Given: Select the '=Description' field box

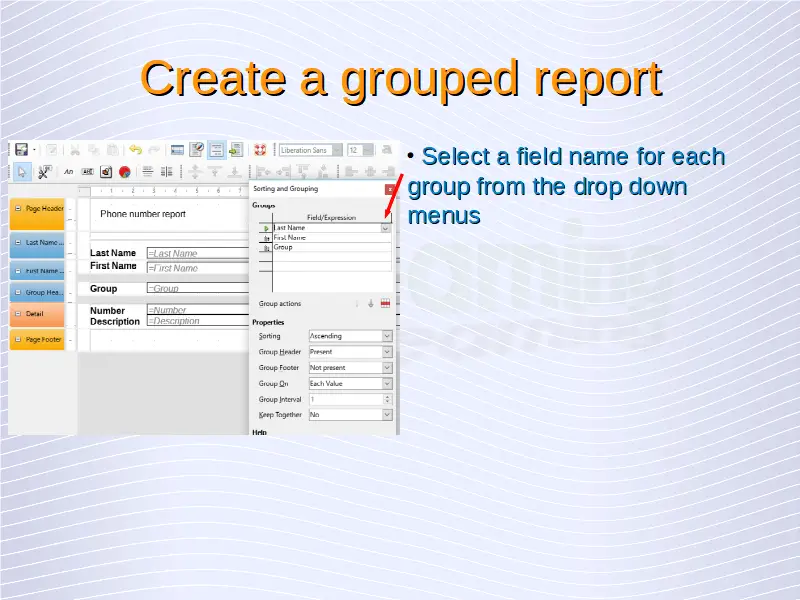Looking at the screenshot, I should point(198,321).
